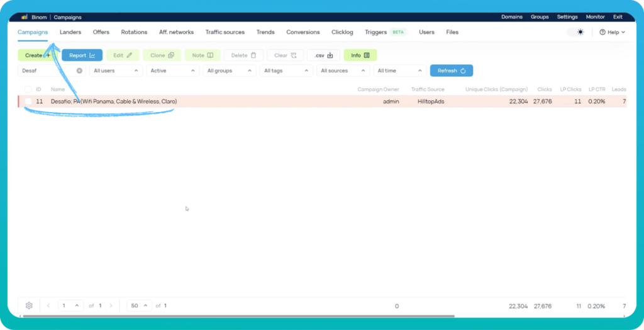This screenshot has width=644, height=330.
Task: Click HilltopAds traffic source cell
Action: [431, 101]
